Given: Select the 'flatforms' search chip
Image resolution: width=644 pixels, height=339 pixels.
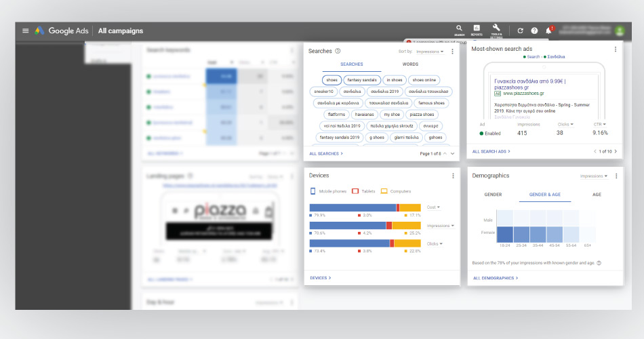Looking at the screenshot, I should [x=336, y=115].
